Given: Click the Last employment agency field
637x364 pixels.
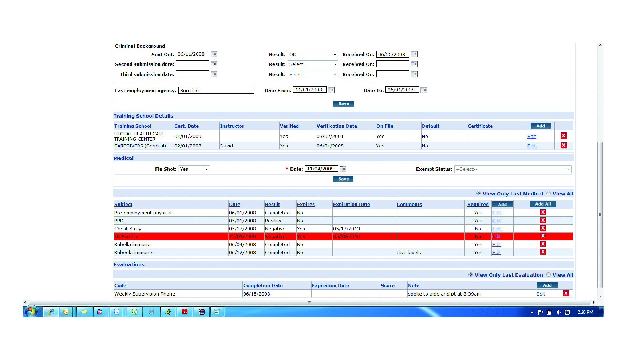Looking at the screenshot, I should point(216,90).
